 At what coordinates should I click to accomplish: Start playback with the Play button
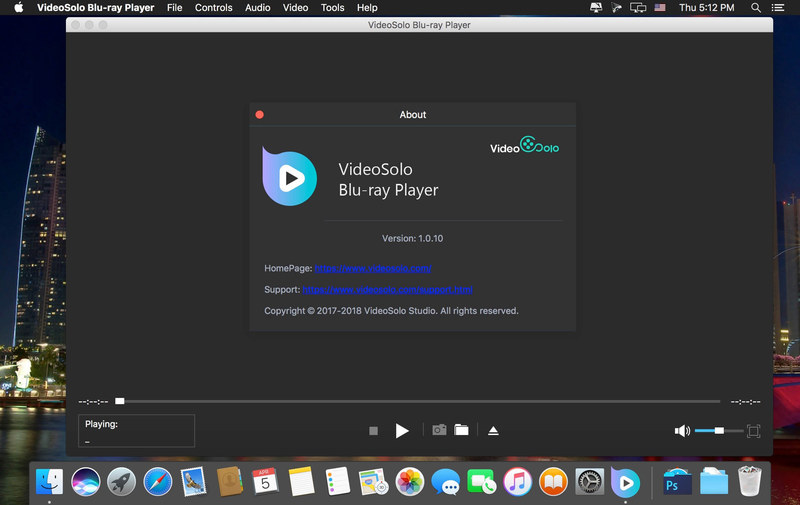(402, 431)
